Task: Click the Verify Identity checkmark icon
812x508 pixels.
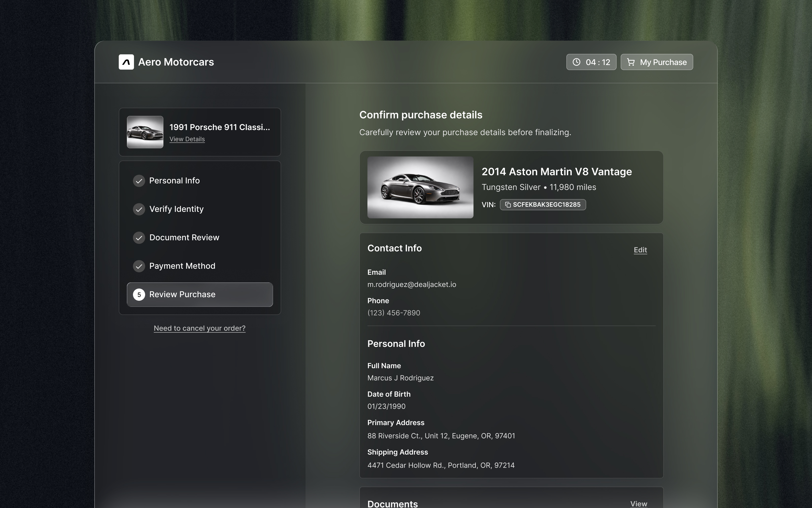Action: point(139,209)
